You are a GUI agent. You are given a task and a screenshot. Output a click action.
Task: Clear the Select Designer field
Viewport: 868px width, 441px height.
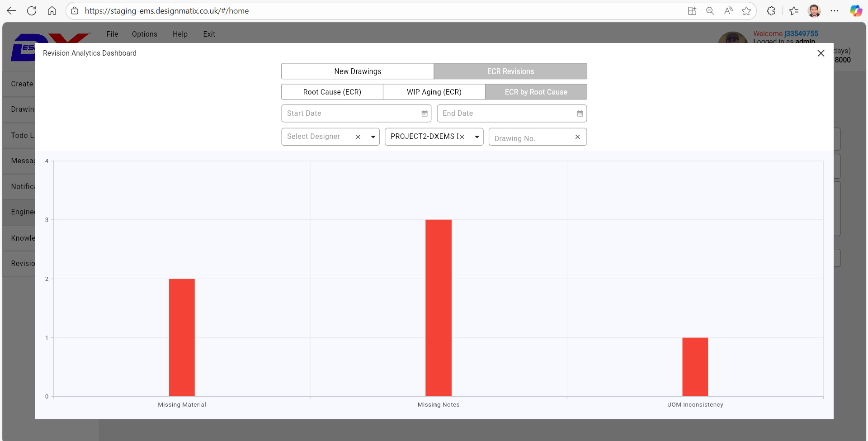coord(358,137)
